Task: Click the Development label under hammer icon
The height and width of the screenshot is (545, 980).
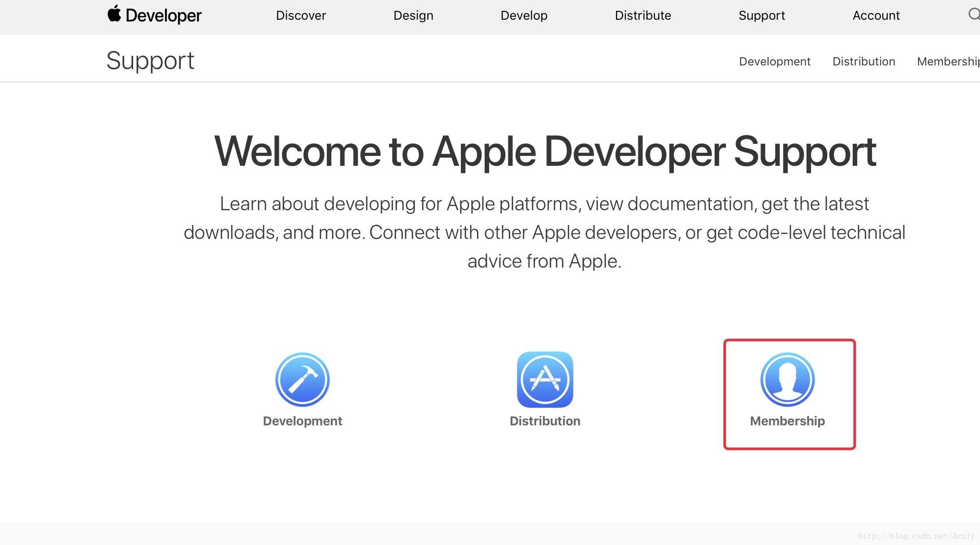Action: 303,421
